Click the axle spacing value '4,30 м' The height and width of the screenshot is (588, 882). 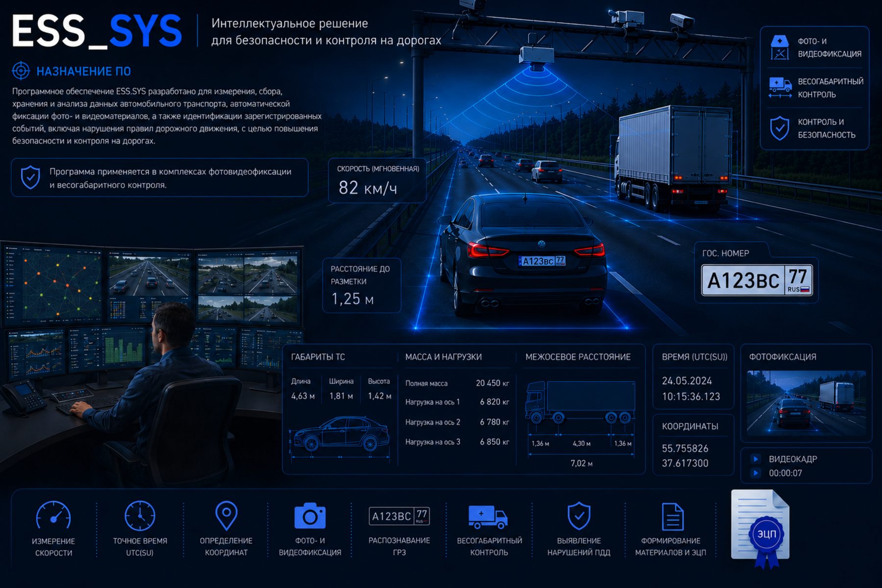click(582, 443)
